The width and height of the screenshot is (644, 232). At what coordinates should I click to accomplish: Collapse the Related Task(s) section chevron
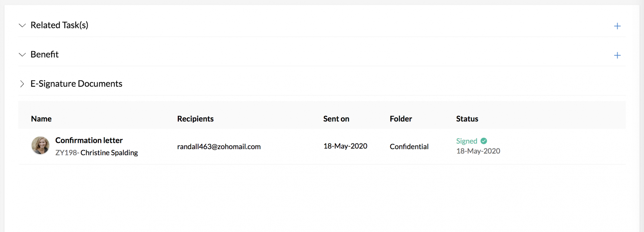pos(22,25)
